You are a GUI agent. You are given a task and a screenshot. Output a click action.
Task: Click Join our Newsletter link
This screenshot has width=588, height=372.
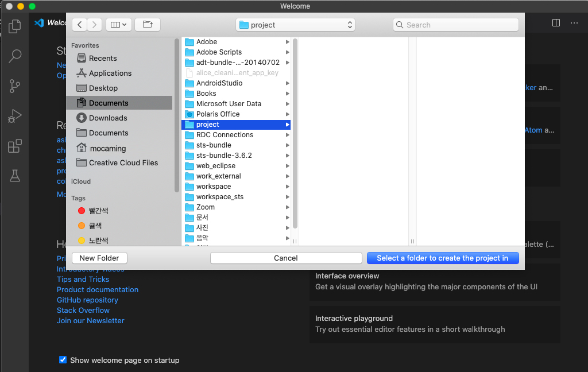point(90,321)
